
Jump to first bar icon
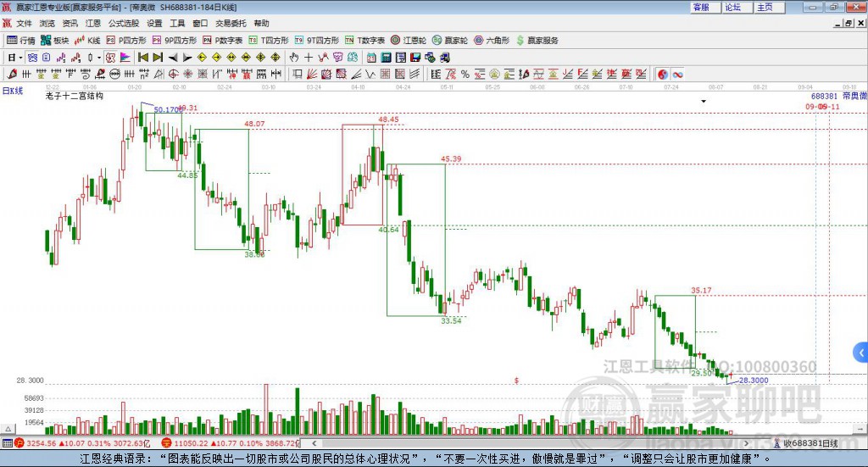click(142, 58)
